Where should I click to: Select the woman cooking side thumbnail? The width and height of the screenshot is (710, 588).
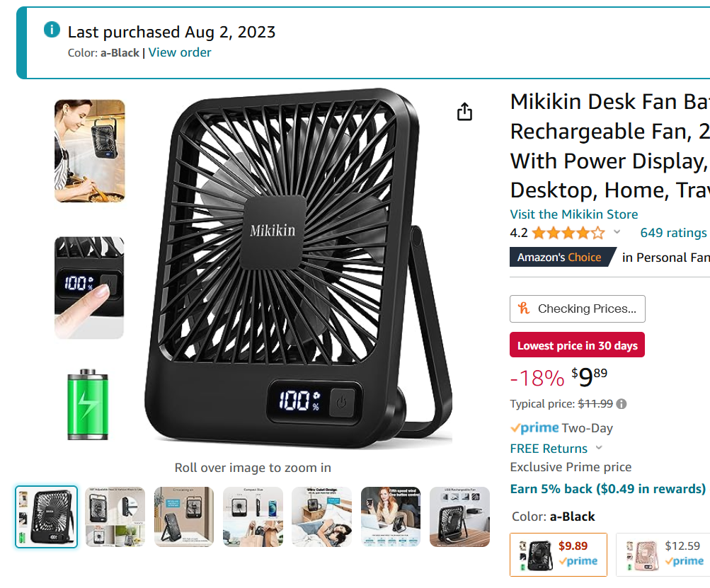click(x=90, y=151)
